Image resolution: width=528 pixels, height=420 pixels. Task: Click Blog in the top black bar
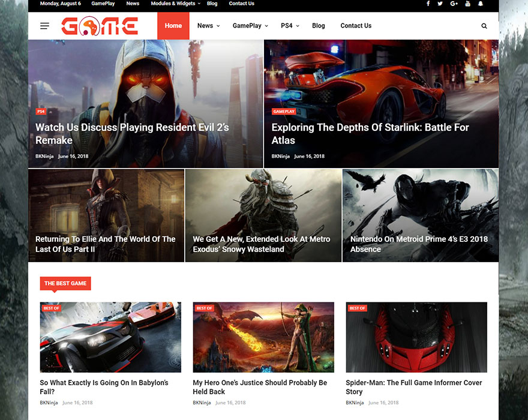[x=212, y=4]
